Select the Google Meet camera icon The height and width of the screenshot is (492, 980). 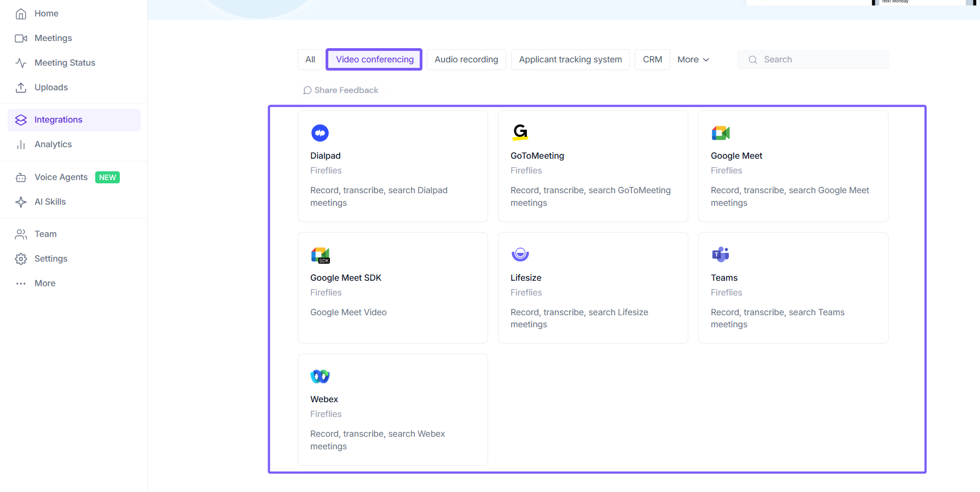point(721,133)
